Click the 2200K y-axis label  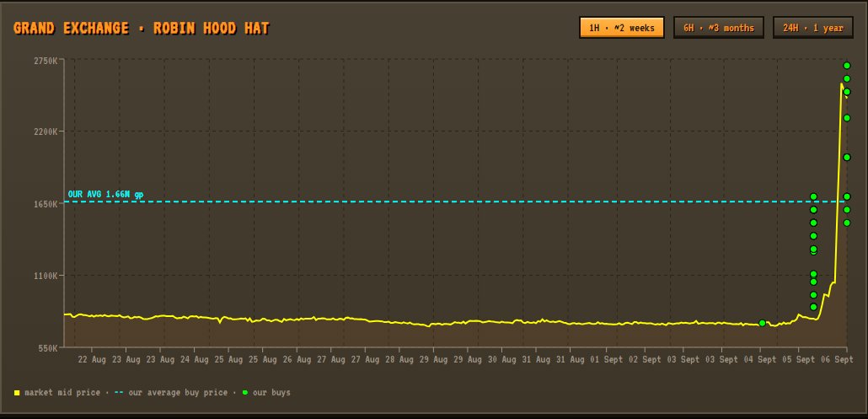pos(46,132)
